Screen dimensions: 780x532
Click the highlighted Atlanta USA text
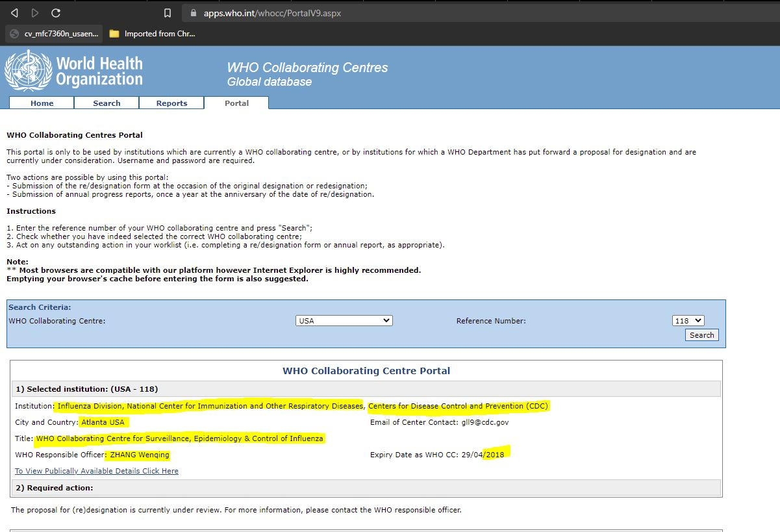coord(103,422)
